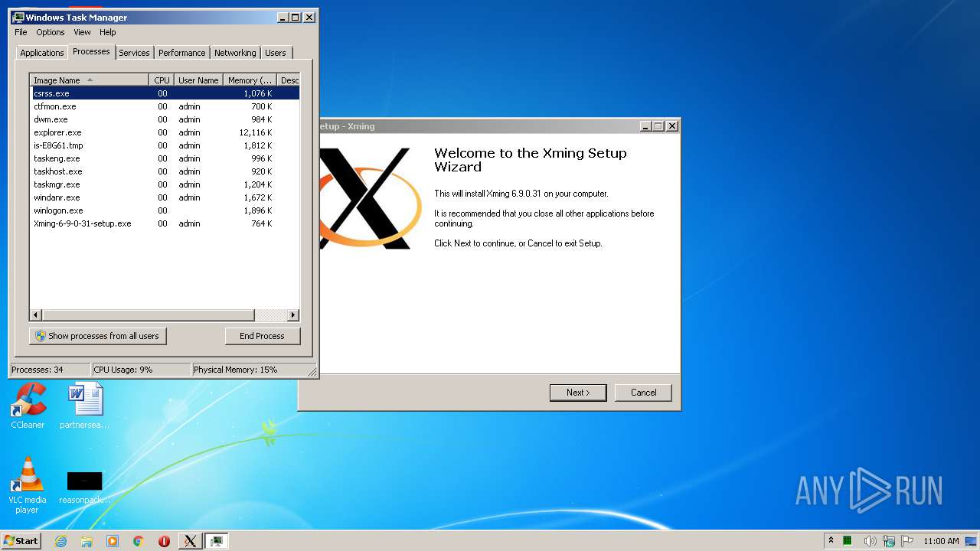Open Task Manager Options menu
The width and height of the screenshot is (980, 551).
(51, 32)
